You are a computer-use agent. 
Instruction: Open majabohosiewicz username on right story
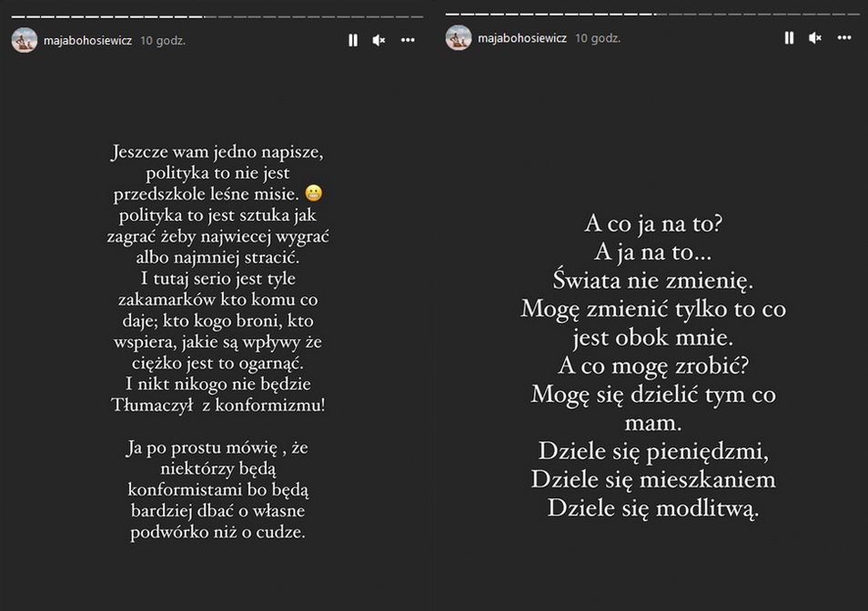pyautogui.click(x=522, y=38)
